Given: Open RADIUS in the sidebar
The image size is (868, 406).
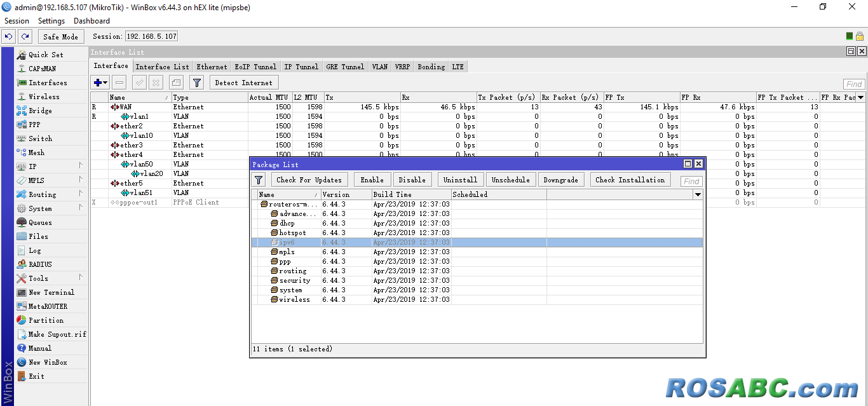Looking at the screenshot, I should click(x=40, y=264).
